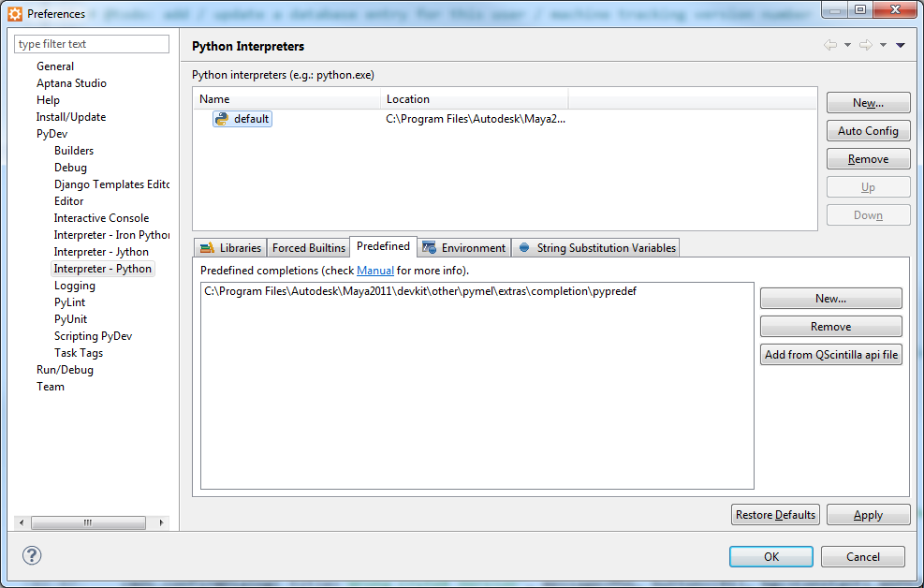The height and width of the screenshot is (588, 924).
Task: Click the Location column header
Action: click(x=475, y=99)
